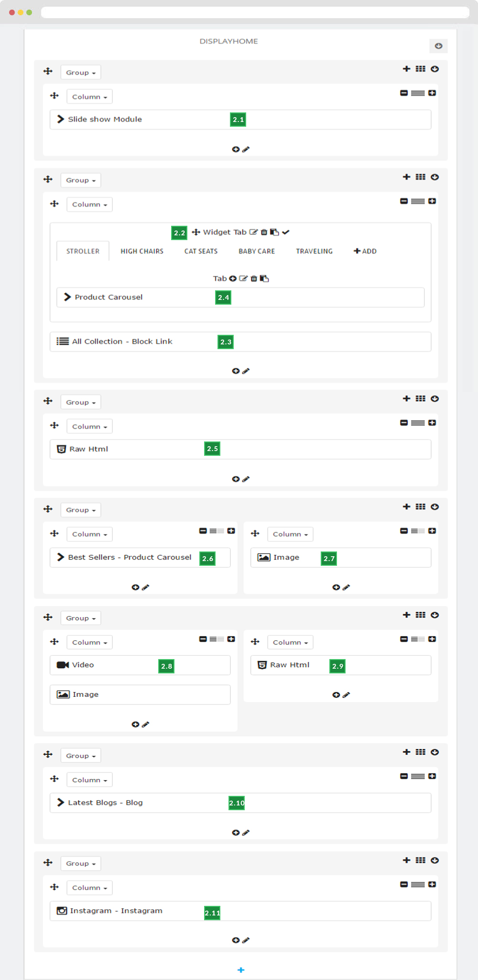Click the minus width stepper above Video column

click(x=203, y=639)
